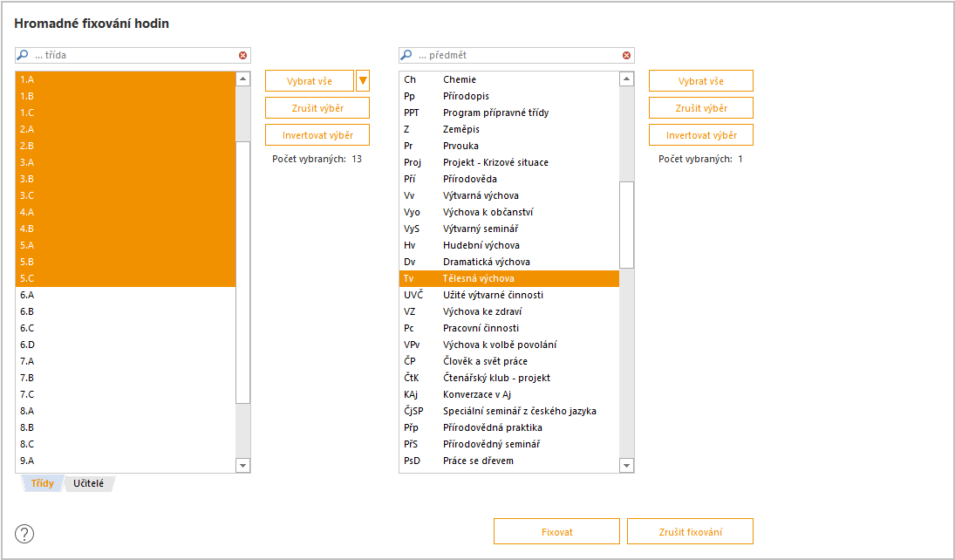Select Člověk a svět práce subject
The image size is (955, 560).
click(x=510, y=361)
